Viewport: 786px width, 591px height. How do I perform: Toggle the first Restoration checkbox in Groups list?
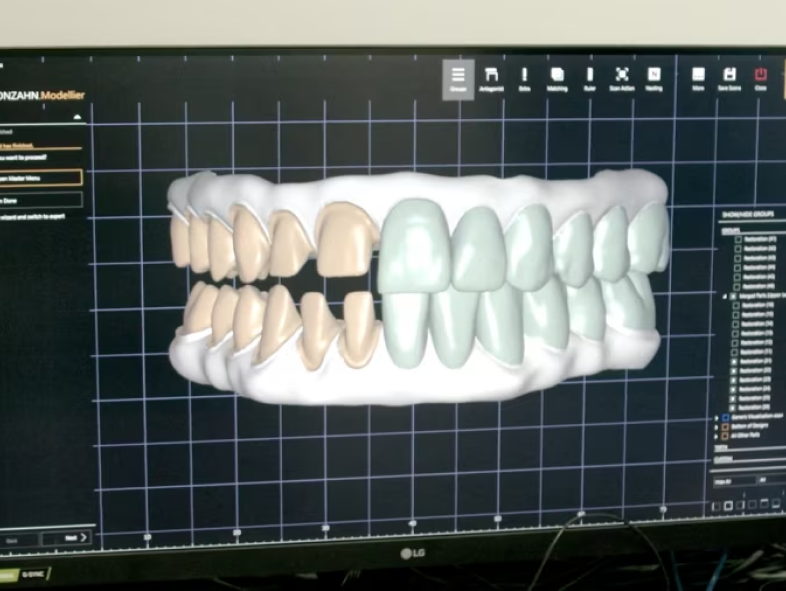click(x=738, y=240)
